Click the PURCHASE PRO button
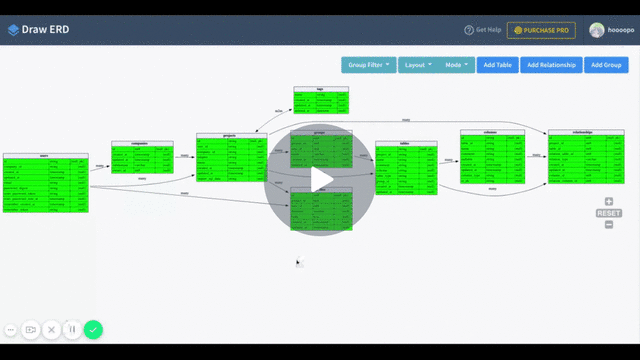The width and height of the screenshot is (640, 360). [x=541, y=30]
